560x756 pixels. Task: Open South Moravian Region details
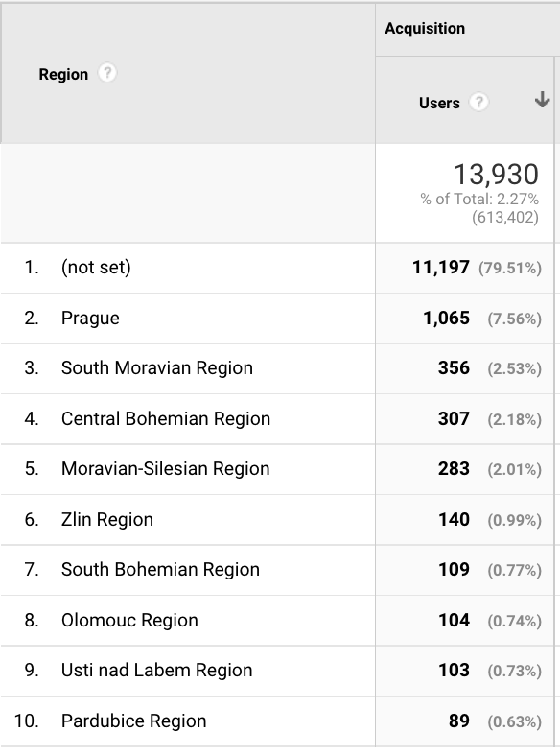[157, 367]
